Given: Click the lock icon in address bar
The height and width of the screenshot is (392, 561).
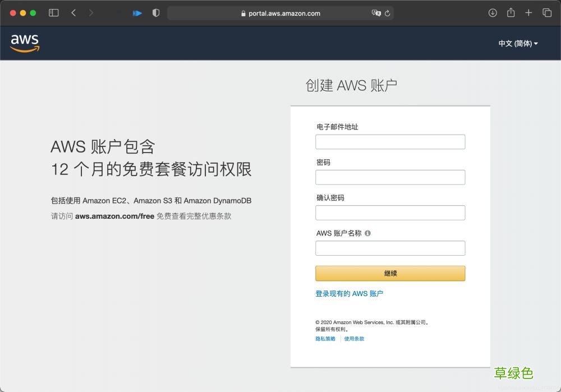Looking at the screenshot, I should (243, 13).
